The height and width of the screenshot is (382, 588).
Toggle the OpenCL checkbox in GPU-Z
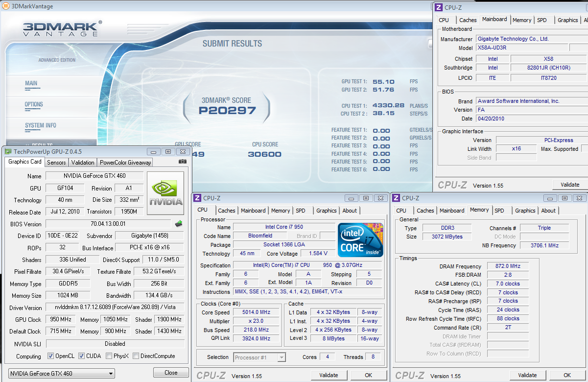pos(51,356)
